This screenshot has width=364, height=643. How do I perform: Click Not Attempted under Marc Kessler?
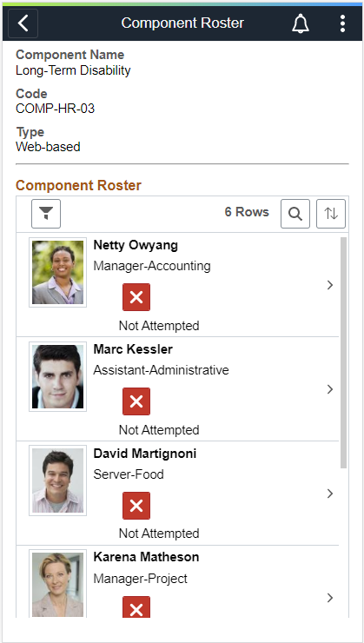[159, 430]
